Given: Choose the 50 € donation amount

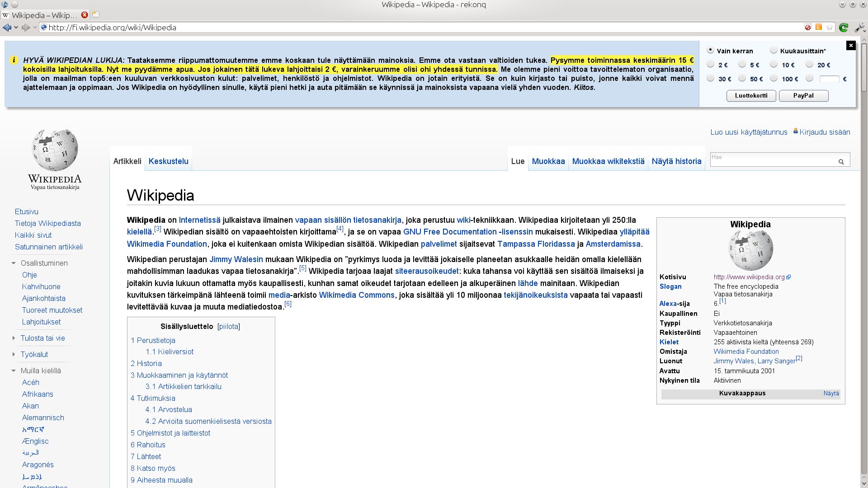Looking at the screenshot, I should pyautogui.click(x=742, y=78).
